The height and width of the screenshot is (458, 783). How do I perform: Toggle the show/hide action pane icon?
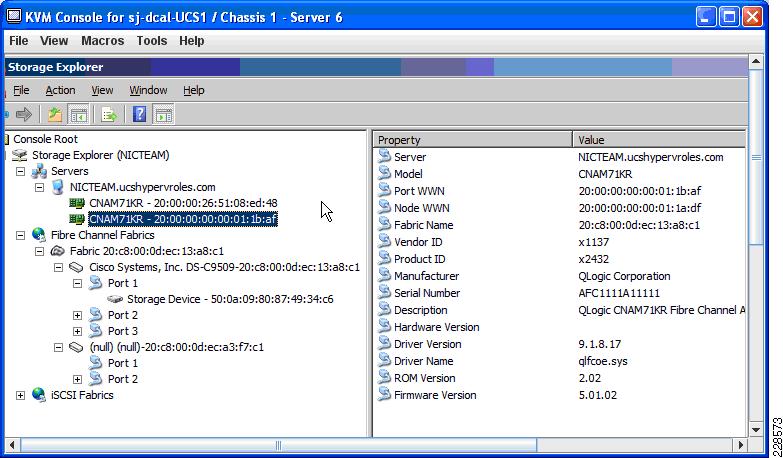(163, 114)
